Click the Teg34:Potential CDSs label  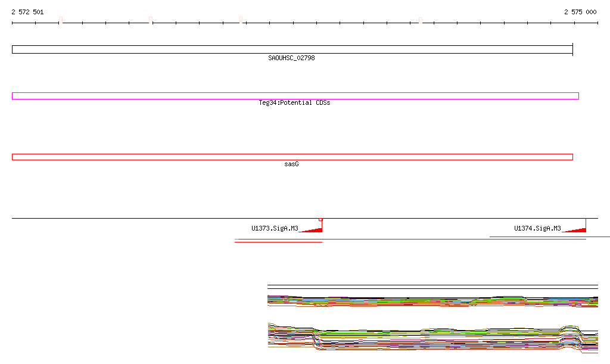pos(294,102)
